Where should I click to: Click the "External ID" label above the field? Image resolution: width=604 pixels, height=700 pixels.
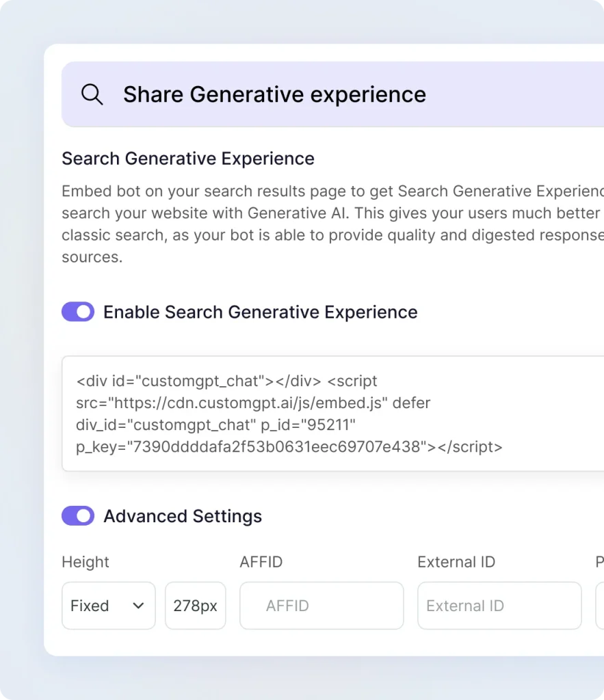coord(456,562)
